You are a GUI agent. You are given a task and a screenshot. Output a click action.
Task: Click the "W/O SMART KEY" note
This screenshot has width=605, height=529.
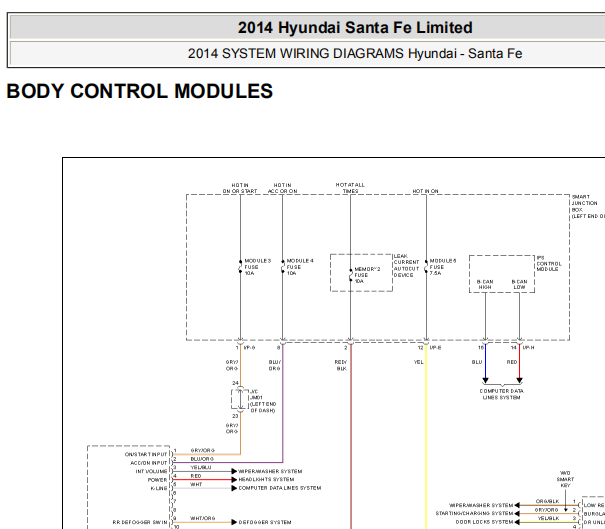click(x=565, y=479)
